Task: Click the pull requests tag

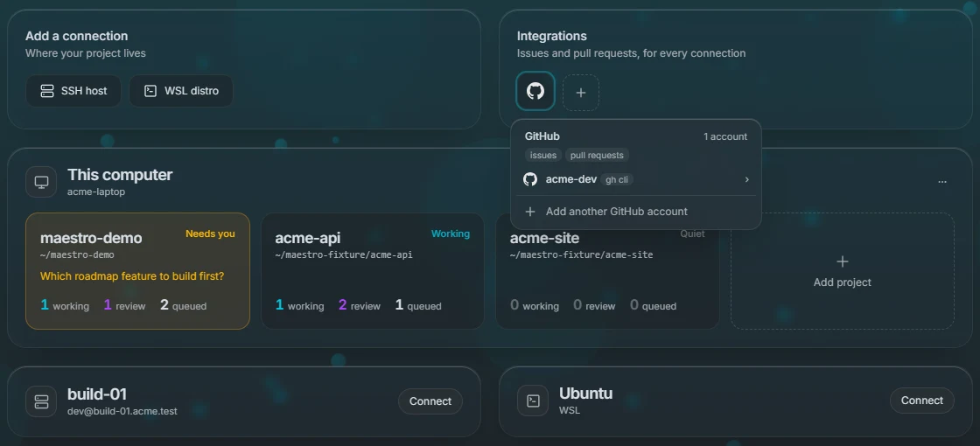Action: pyautogui.click(x=597, y=155)
